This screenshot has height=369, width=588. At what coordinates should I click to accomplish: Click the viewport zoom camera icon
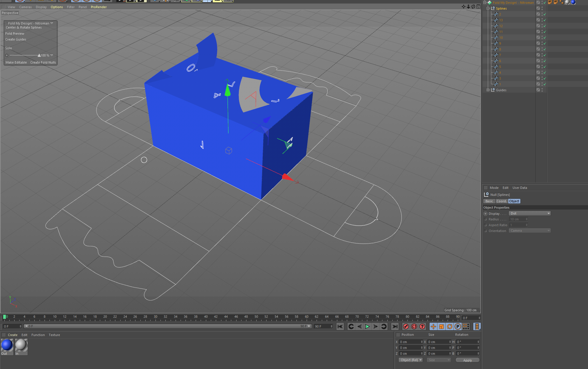tap(468, 7)
